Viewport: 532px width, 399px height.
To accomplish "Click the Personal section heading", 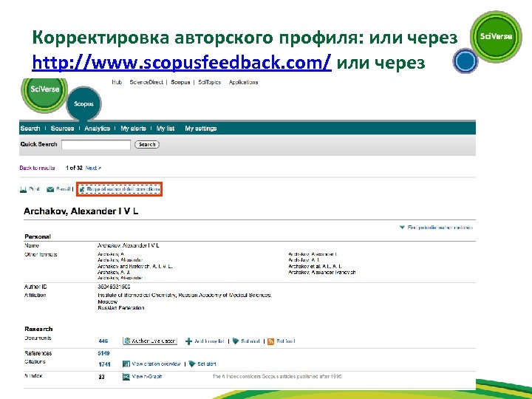I will coord(38,236).
